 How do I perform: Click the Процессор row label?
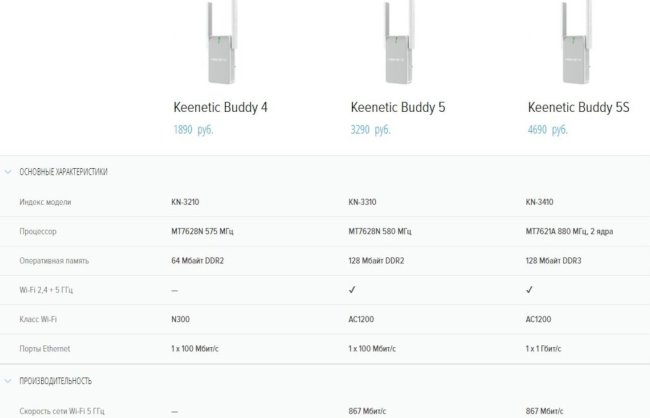point(40,231)
